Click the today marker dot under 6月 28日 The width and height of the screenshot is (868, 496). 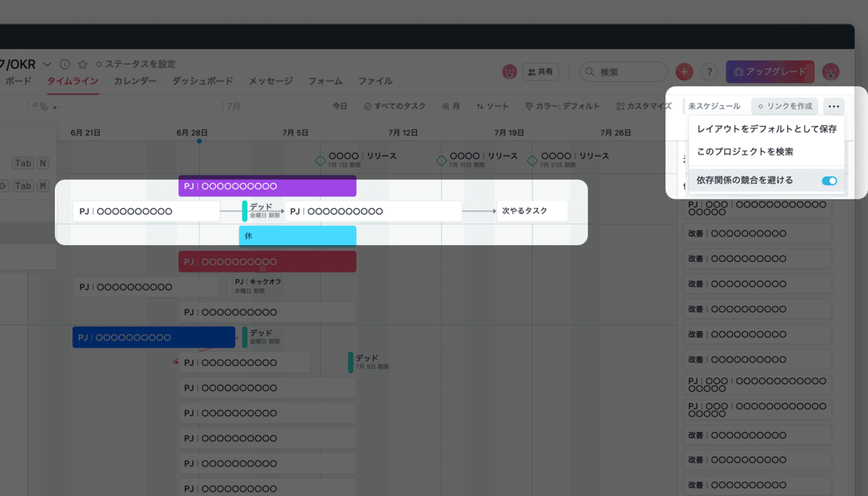[x=199, y=141]
